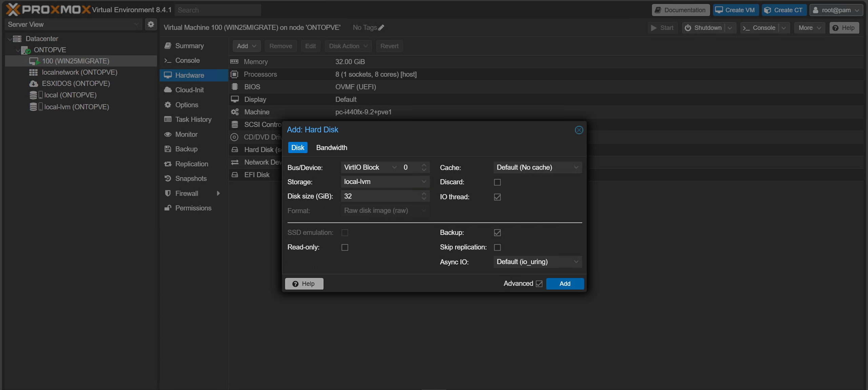Open the Options section
Screen dimensions: 868x390
tap(194, 105)
